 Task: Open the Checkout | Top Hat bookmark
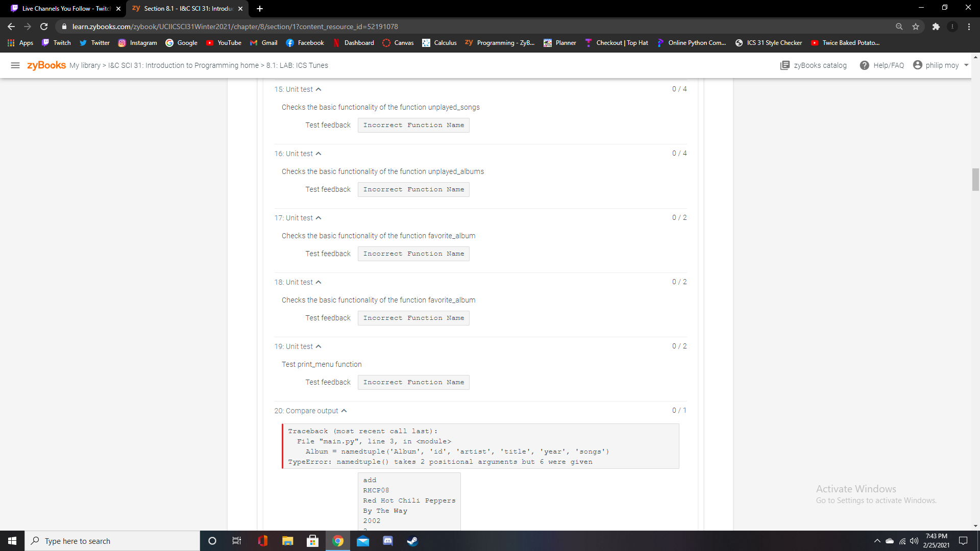pos(616,43)
